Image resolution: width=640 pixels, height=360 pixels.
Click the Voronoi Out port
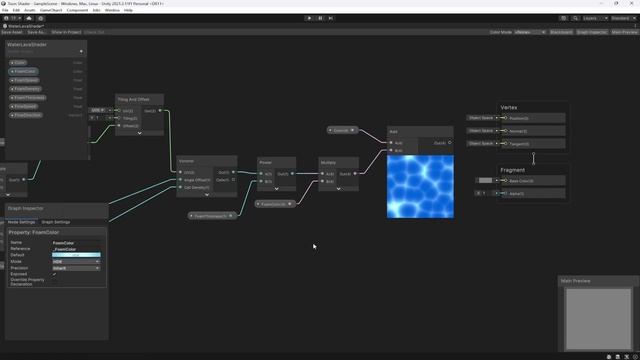(x=233, y=172)
